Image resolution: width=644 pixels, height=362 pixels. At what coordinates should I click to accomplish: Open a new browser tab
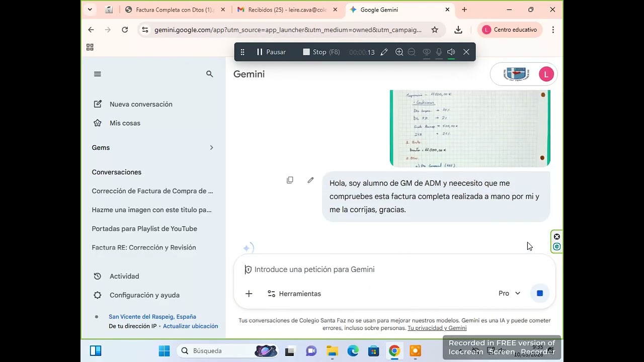(464, 10)
